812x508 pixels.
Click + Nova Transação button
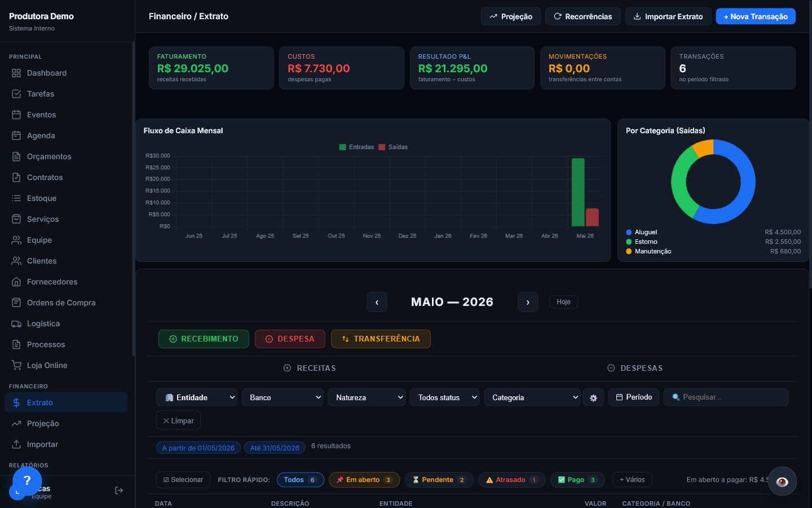pos(756,16)
